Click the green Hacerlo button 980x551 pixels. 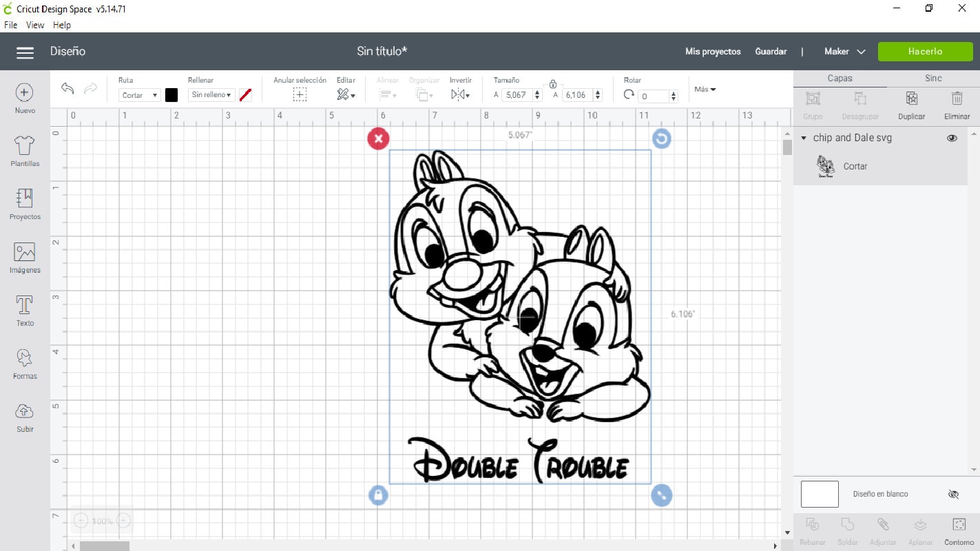point(925,51)
